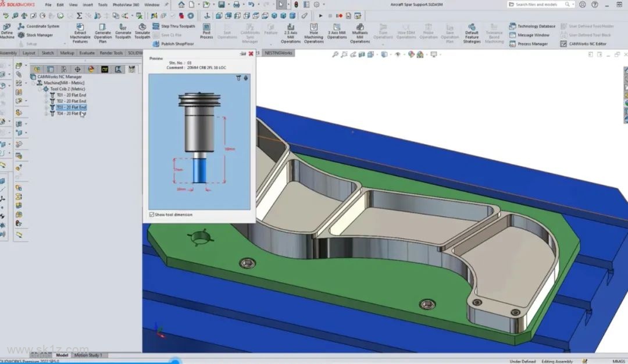
Task: Switch to the Evaluate ribbon tab
Action: coord(87,53)
